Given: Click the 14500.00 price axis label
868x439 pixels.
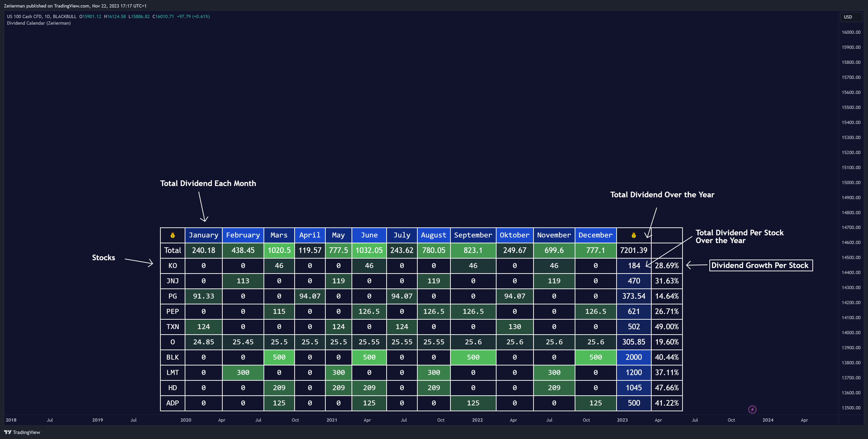Looking at the screenshot, I should point(851,258).
